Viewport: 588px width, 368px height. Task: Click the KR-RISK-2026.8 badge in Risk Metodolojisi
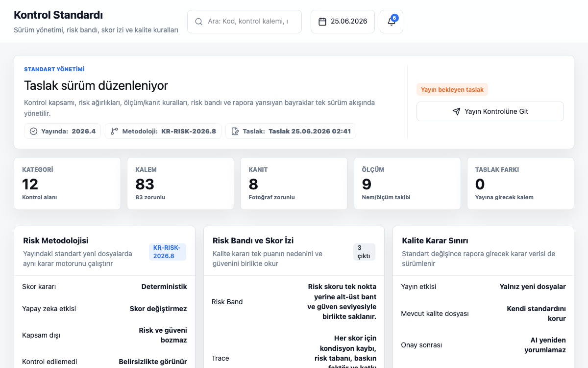(x=167, y=252)
